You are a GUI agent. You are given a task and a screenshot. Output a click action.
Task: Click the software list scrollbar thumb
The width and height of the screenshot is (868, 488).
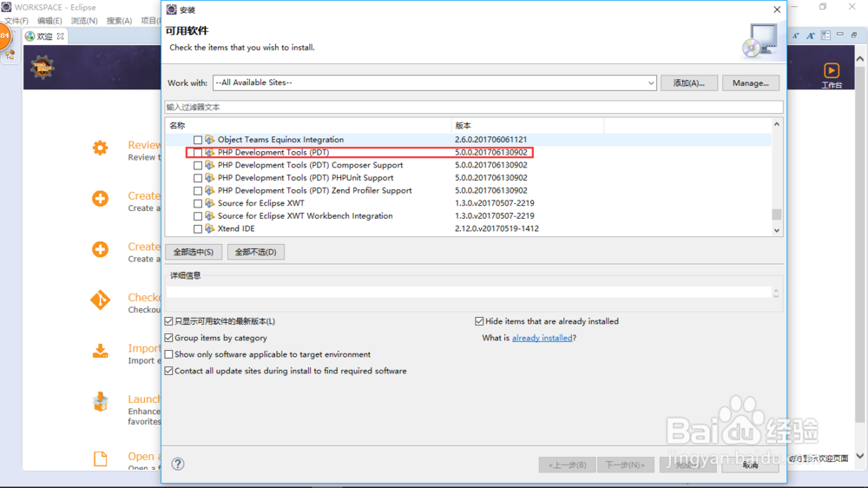tap(777, 214)
